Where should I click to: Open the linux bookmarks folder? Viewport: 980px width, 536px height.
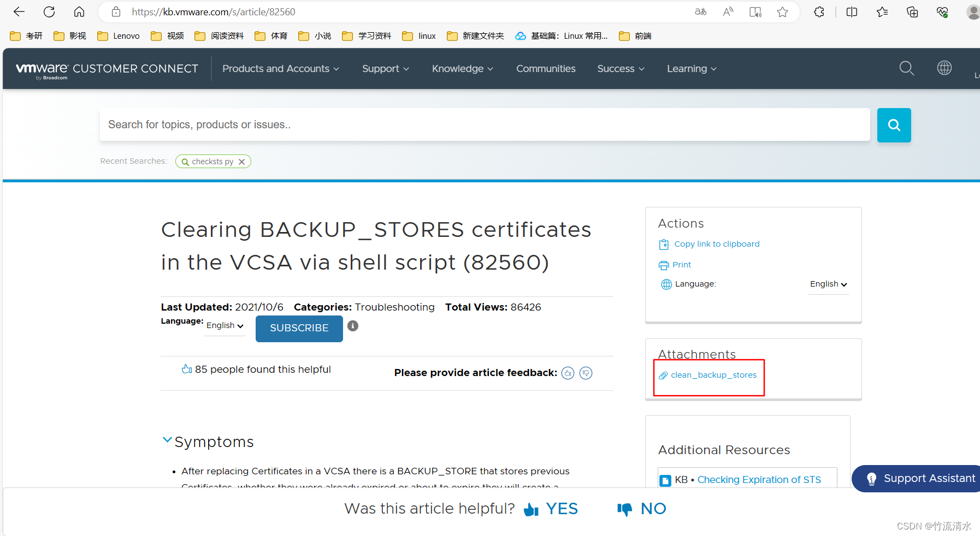point(419,36)
